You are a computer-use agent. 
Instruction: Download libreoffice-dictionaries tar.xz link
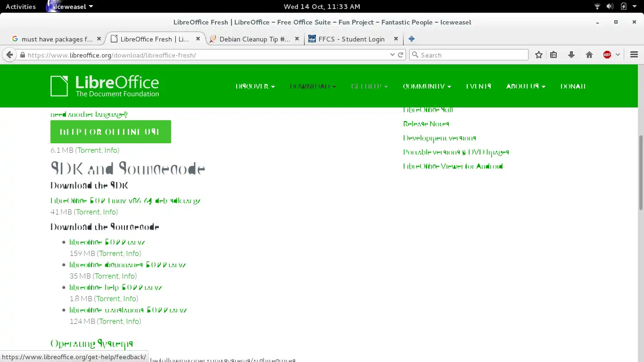128,265
